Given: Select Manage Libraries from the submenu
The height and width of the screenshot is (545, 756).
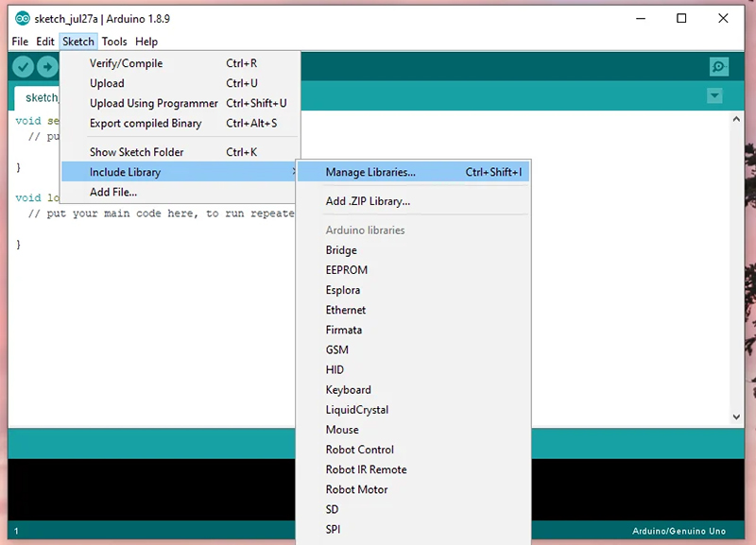Looking at the screenshot, I should pyautogui.click(x=370, y=172).
